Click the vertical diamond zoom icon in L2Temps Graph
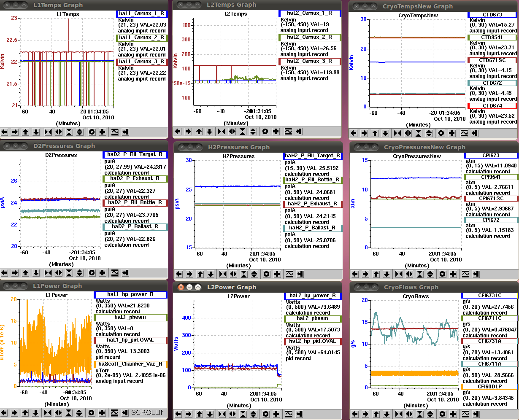519x420 pixels. point(253,132)
